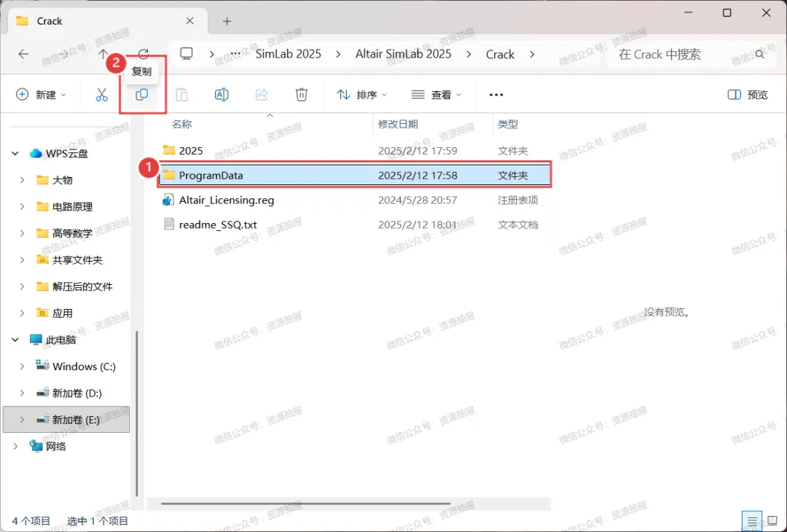
Task: Expand the 大物 folder node
Action: (x=22, y=180)
